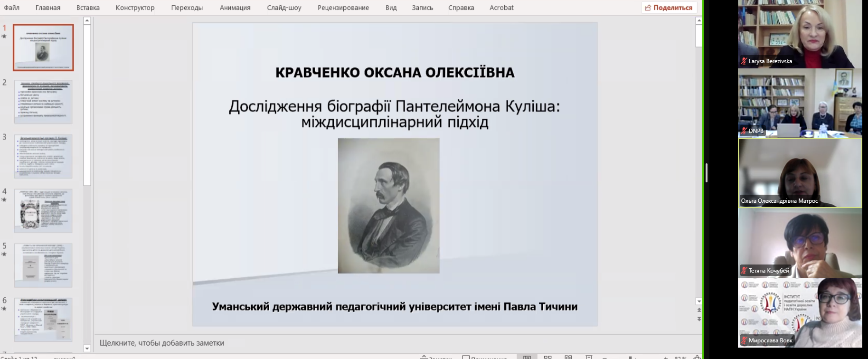Switch to the Главная ribbon tab
The width and height of the screenshot is (868, 359).
click(x=48, y=8)
